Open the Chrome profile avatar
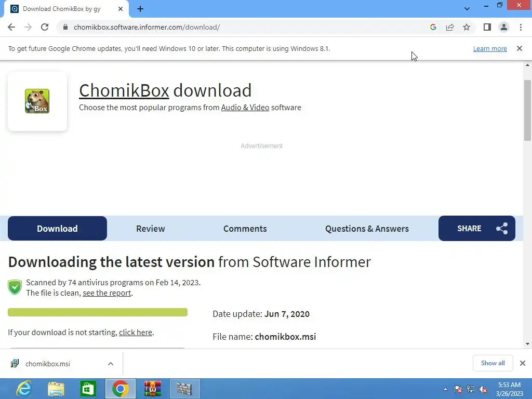 tap(504, 27)
